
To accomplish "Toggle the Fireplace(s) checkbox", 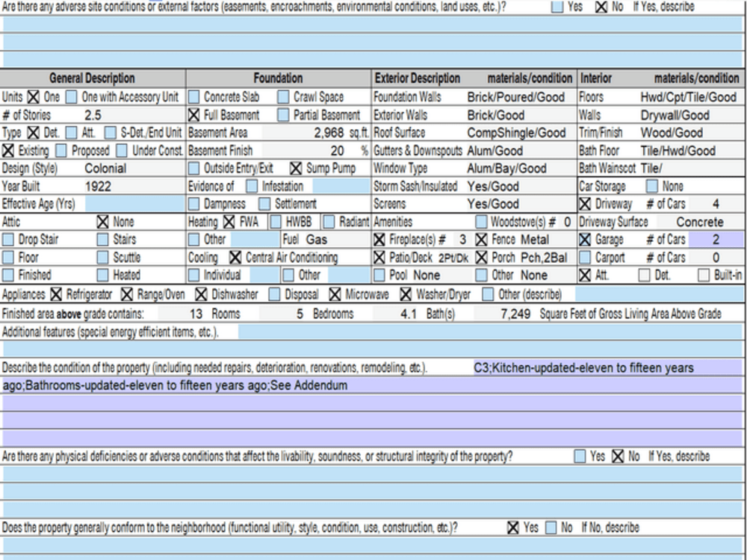I will [379, 240].
